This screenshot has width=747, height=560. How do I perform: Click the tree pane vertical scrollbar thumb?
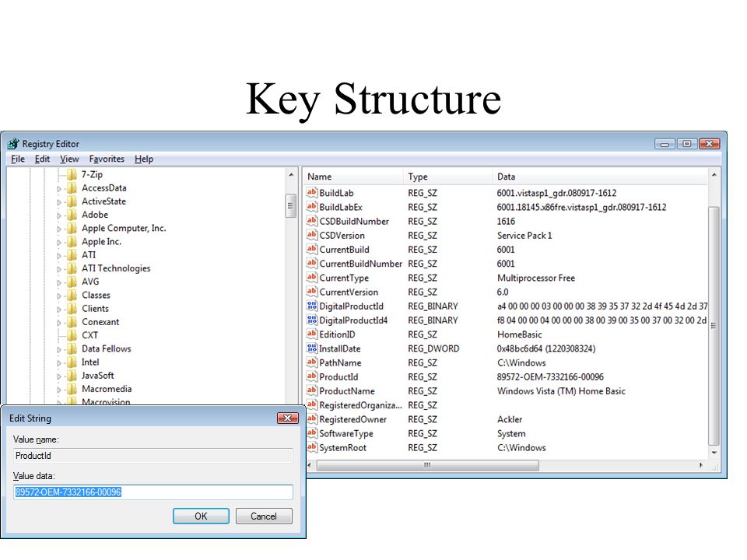click(x=290, y=205)
